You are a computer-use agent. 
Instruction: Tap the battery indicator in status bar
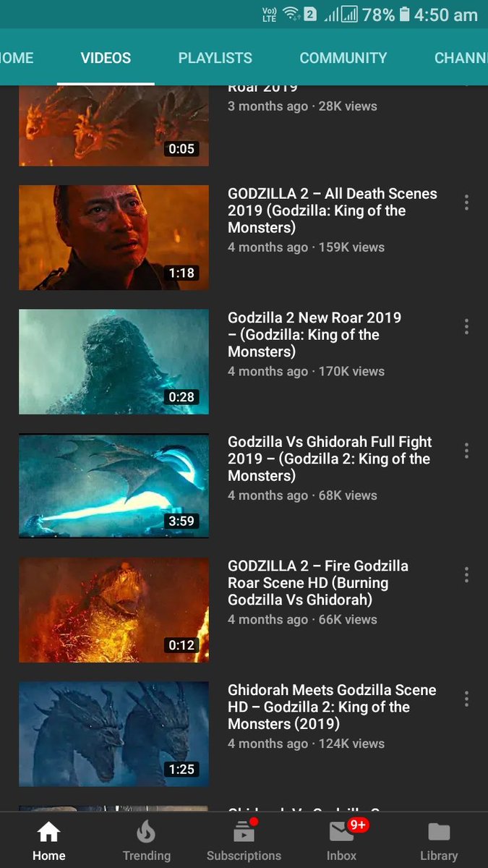tap(405, 14)
